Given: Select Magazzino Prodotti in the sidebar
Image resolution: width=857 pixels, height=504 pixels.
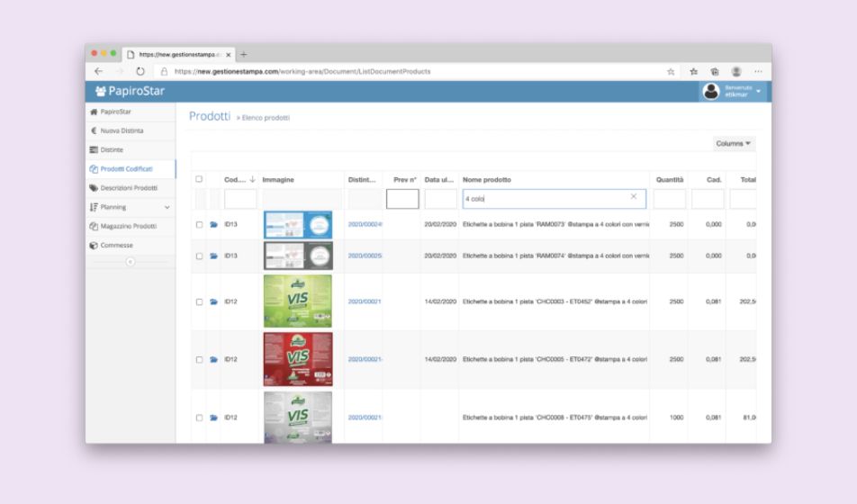Looking at the screenshot, I should click(128, 226).
